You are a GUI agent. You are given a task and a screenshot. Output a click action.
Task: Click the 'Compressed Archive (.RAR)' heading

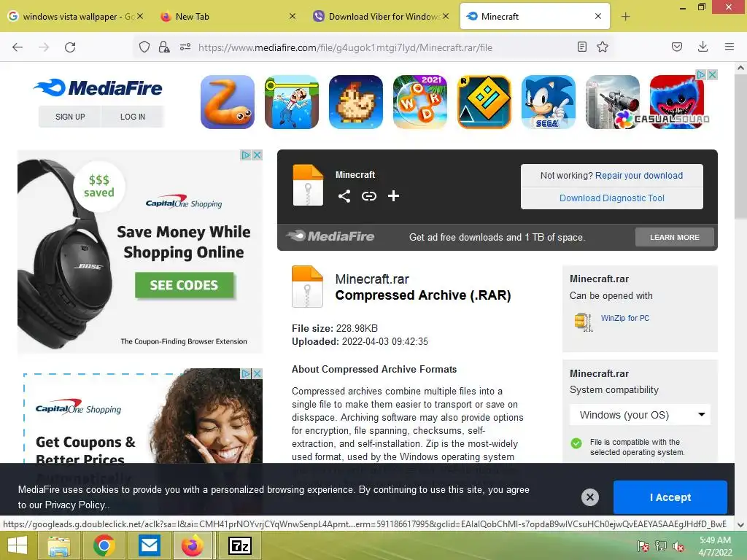coord(423,295)
